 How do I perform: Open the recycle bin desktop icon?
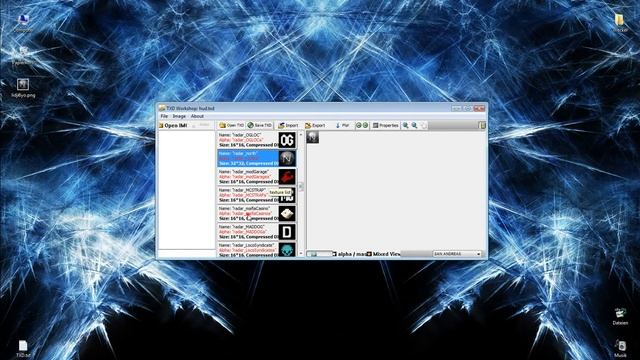tap(23, 56)
